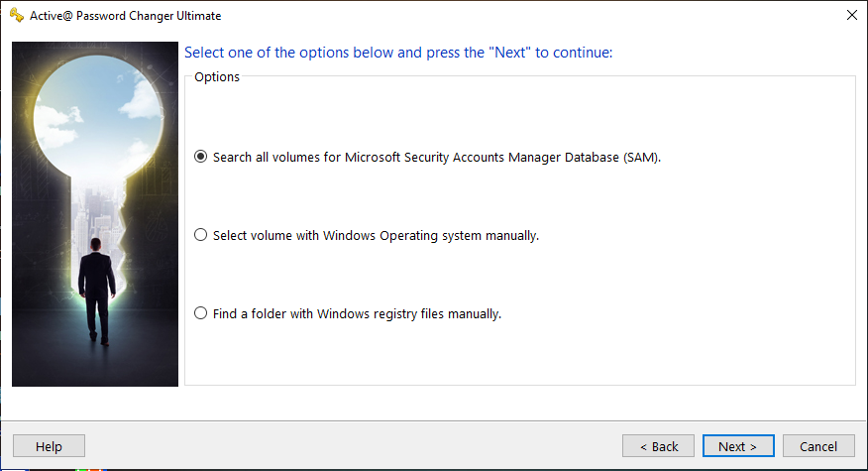Click the man silhouette in the picture
The image size is (868, 471).
97,283
